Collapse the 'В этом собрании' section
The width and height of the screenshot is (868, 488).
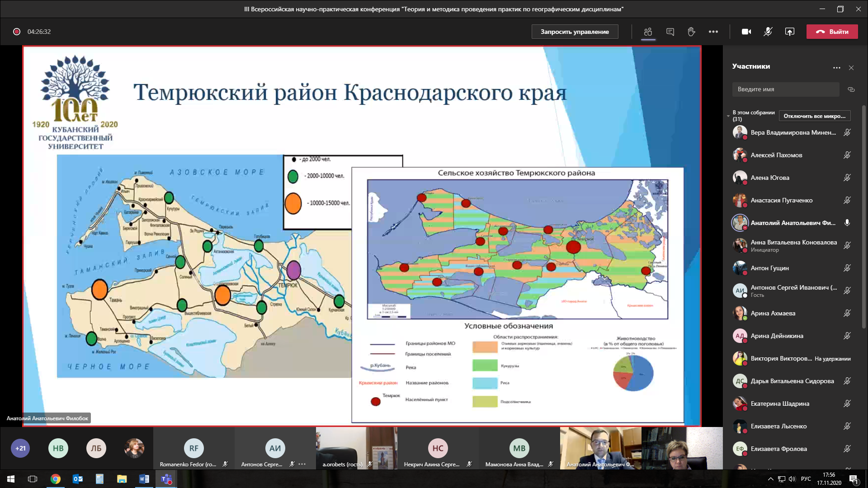pyautogui.click(x=728, y=116)
